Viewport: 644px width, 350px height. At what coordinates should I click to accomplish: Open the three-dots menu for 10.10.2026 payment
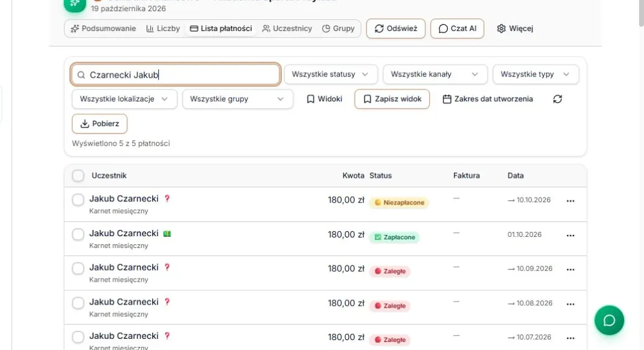pyautogui.click(x=570, y=201)
